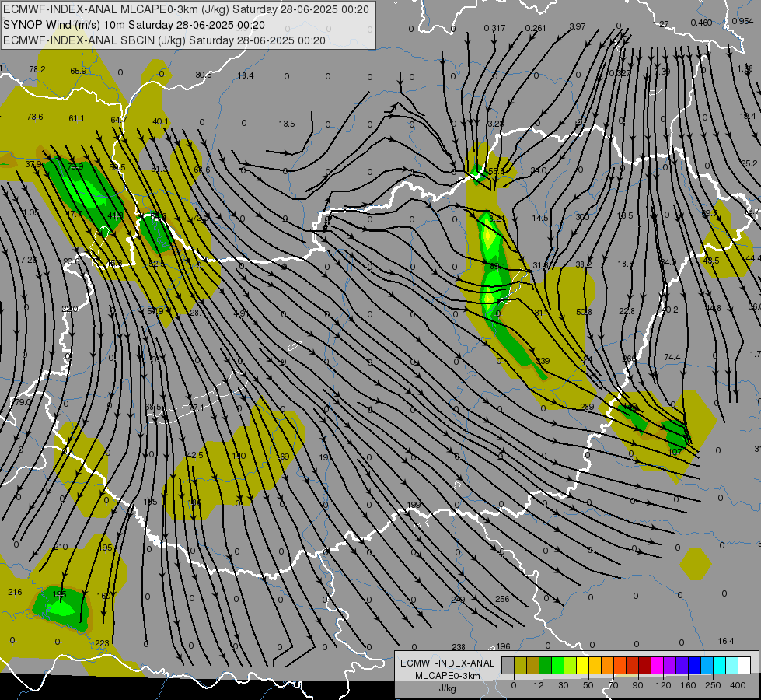761x700 pixels.
Task: Click the map value 210
Action: [x=61, y=547]
